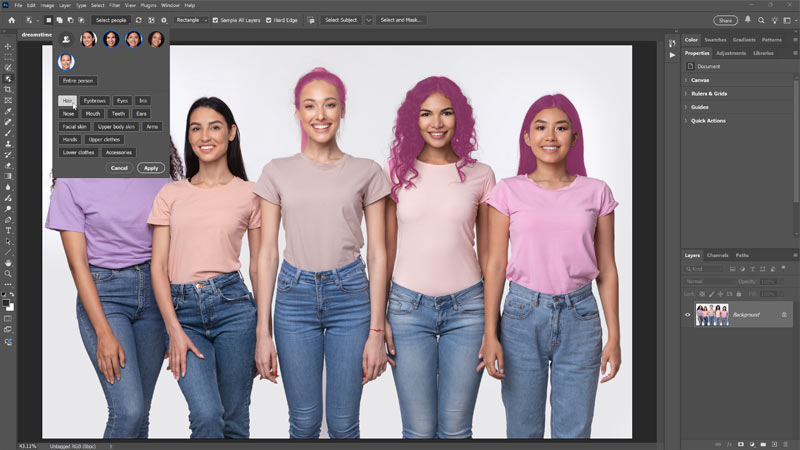Image resolution: width=800 pixels, height=450 pixels.
Task: Select the Crop tool
Action: pyautogui.click(x=8, y=89)
